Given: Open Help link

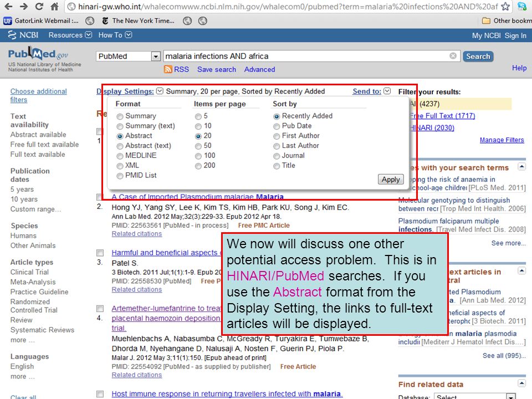Looking at the screenshot, I should pyautogui.click(x=519, y=68).
